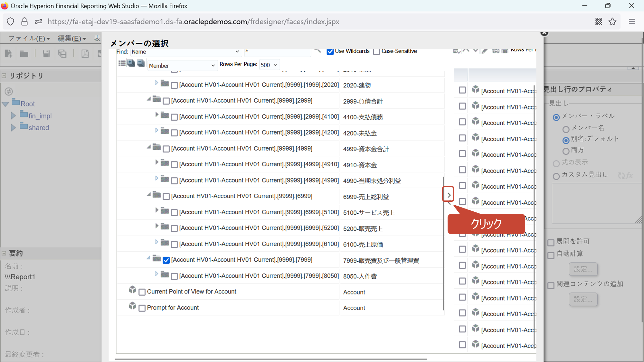Viewport: 644px width, 362px height.
Task: Collapse the [9999].[6999] 売上総利益 node
Action: (148, 195)
